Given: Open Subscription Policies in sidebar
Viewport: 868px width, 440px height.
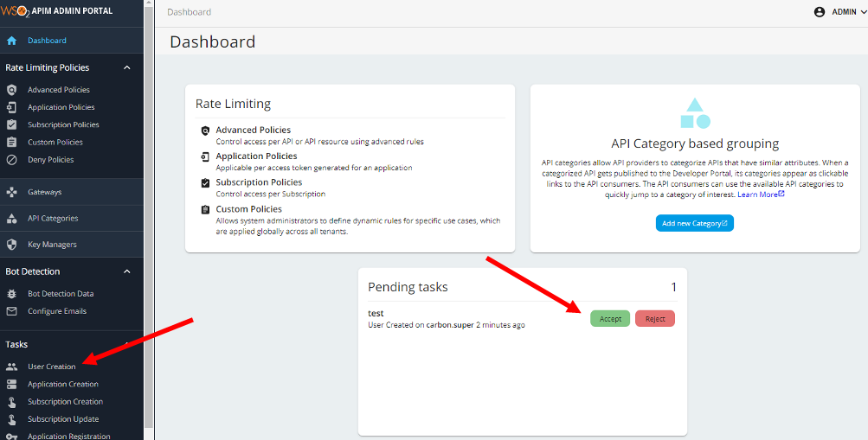Looking at the screenshot, I should coord(64,125).
